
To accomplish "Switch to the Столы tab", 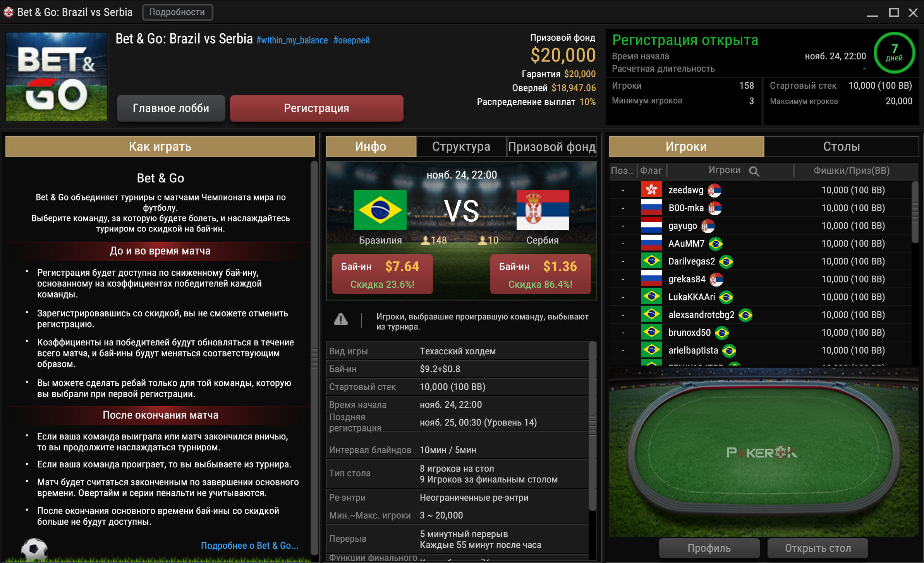I will tap(841, 147).
